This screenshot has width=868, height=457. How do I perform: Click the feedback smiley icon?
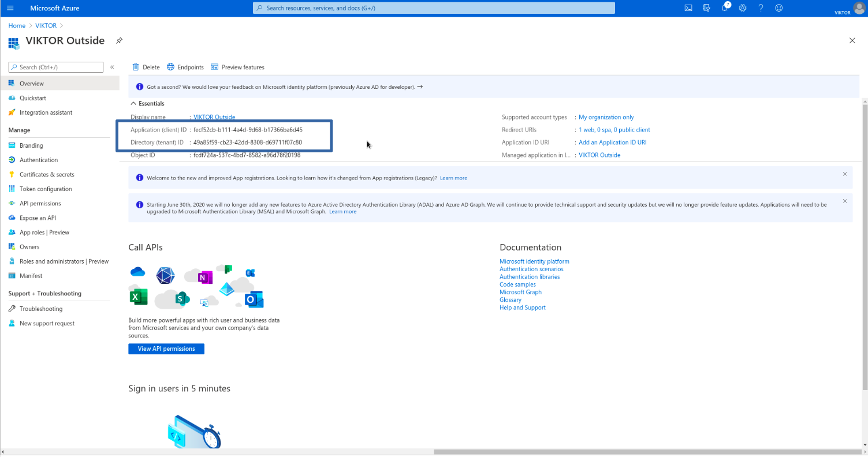(x=778, y=8)
